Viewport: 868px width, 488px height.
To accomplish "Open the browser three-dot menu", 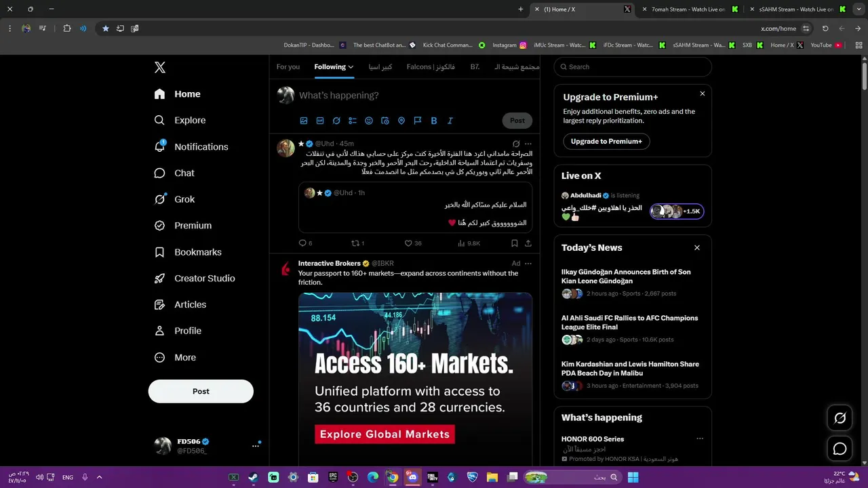I will coord(10,28).
